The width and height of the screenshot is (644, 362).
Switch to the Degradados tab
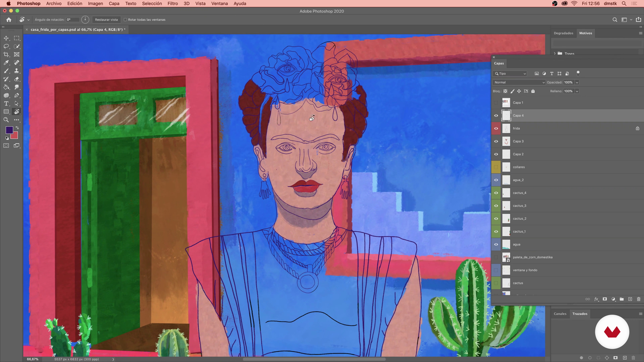pos(563,33)
